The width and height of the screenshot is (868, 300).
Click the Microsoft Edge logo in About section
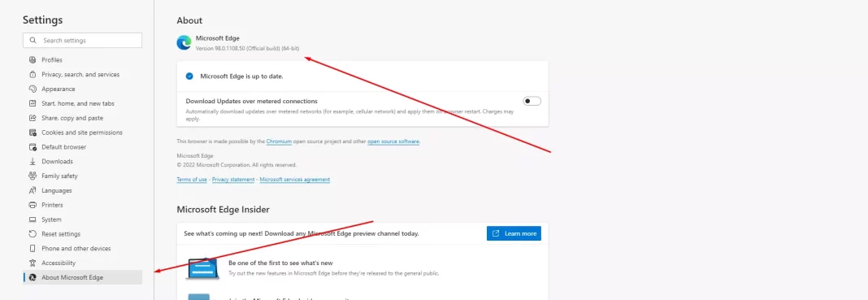click(x=184, y=42)
